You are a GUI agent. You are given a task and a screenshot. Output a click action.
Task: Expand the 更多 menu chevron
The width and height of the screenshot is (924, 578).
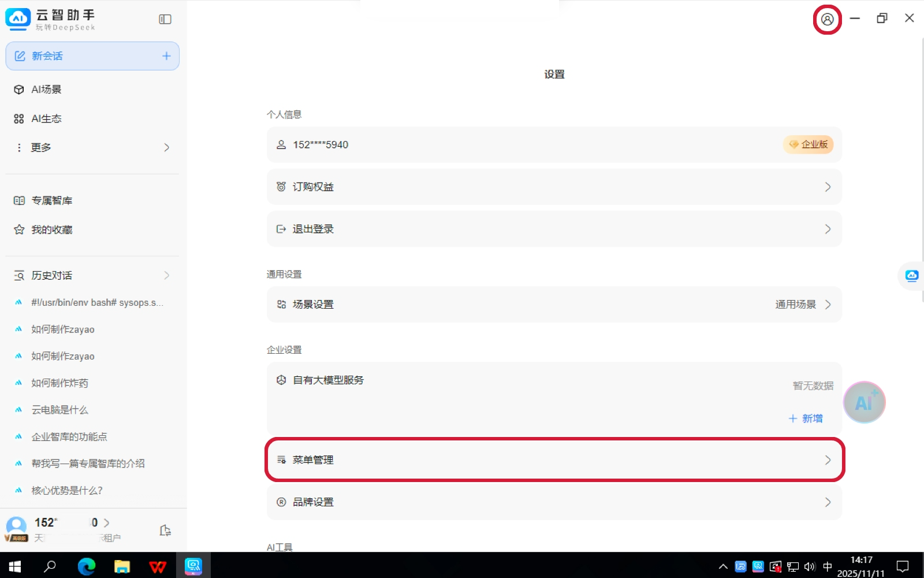(x=166, y=147)
